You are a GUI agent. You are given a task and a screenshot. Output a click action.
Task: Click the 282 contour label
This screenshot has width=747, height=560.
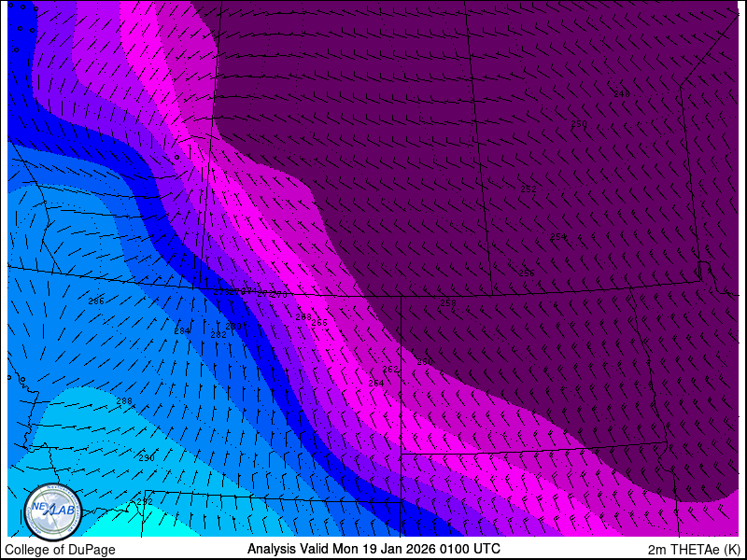tap(218, 335)
